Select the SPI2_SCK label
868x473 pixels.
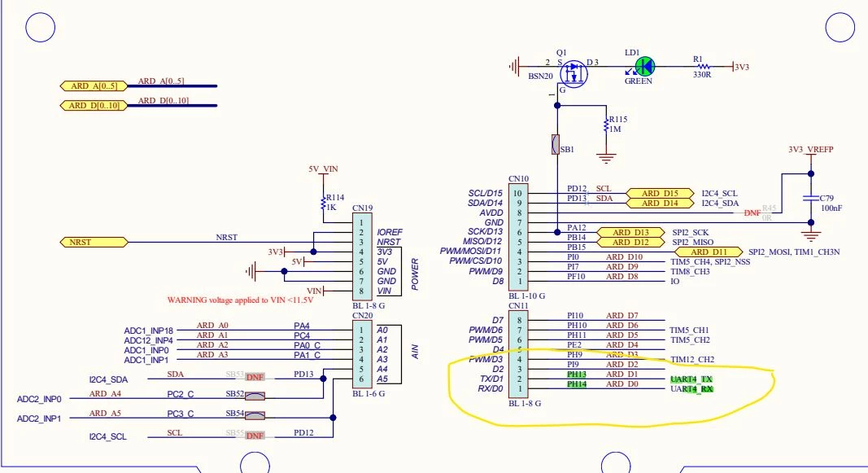(x=691, y=233)
